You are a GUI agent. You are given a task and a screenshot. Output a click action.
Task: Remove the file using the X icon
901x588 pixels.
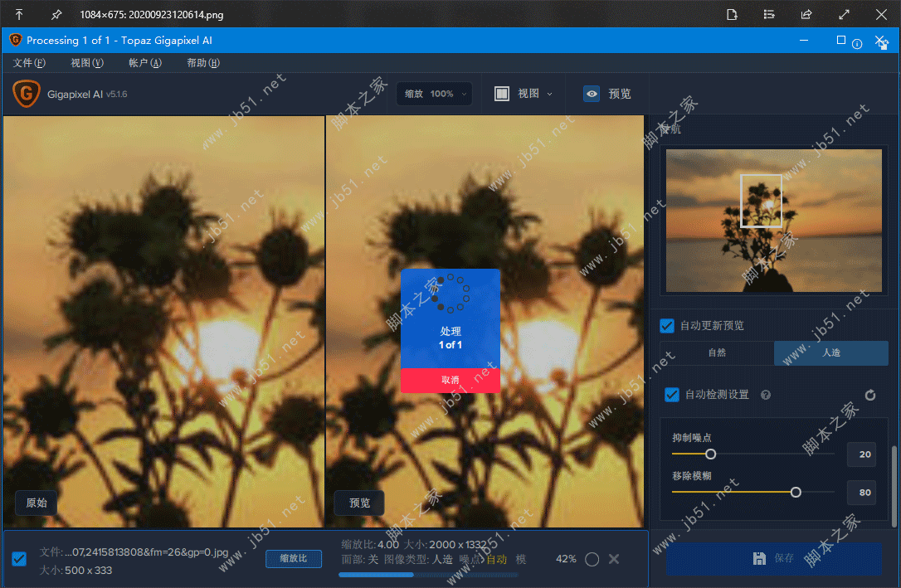(614, 559)
